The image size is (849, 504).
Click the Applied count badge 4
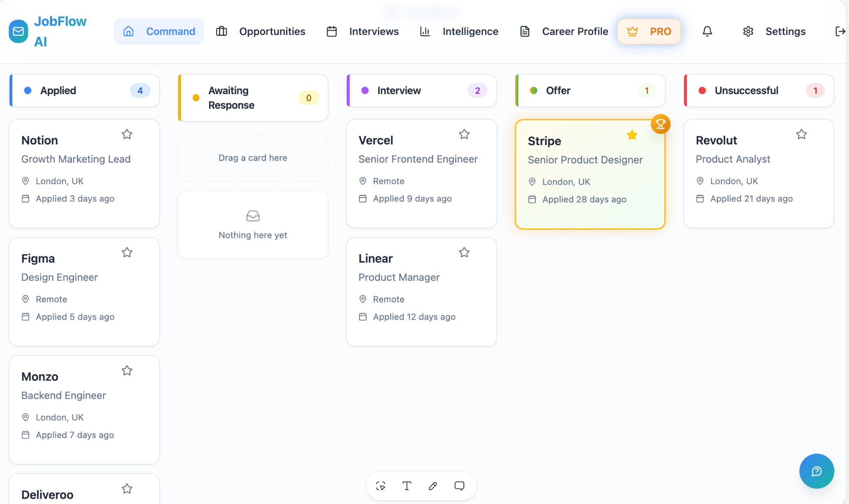pyautogui.click(x=140, y=91)
